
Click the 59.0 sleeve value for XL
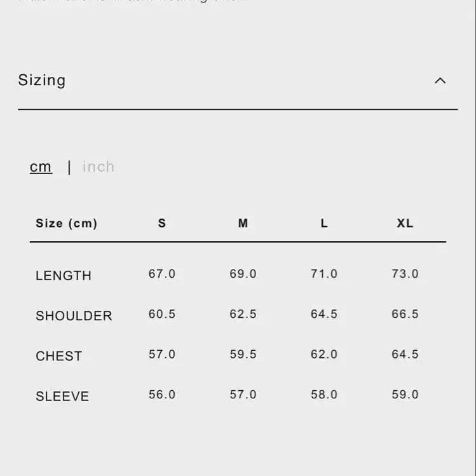(x=405, y=395)
